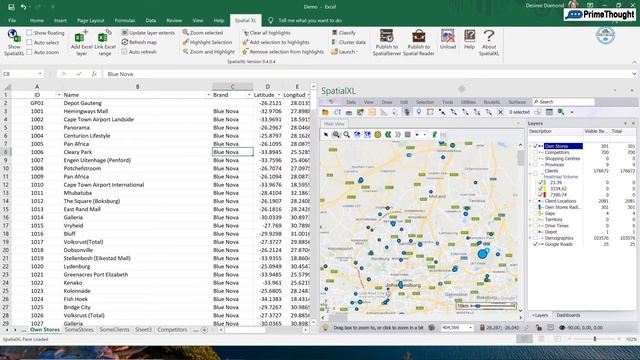Select the zoom-in magnifier map tool

(336, 134)
